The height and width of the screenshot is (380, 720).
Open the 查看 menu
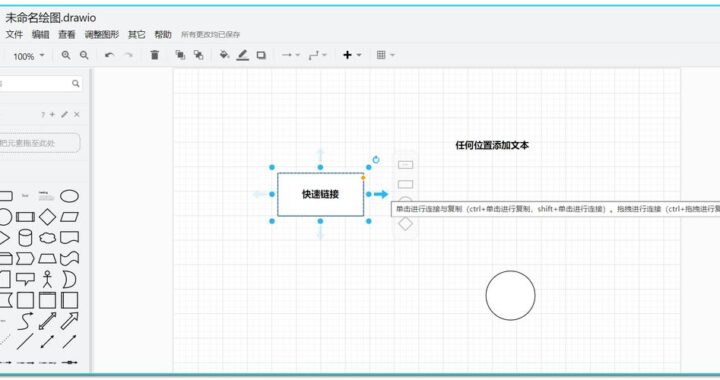tap(67, 34)
